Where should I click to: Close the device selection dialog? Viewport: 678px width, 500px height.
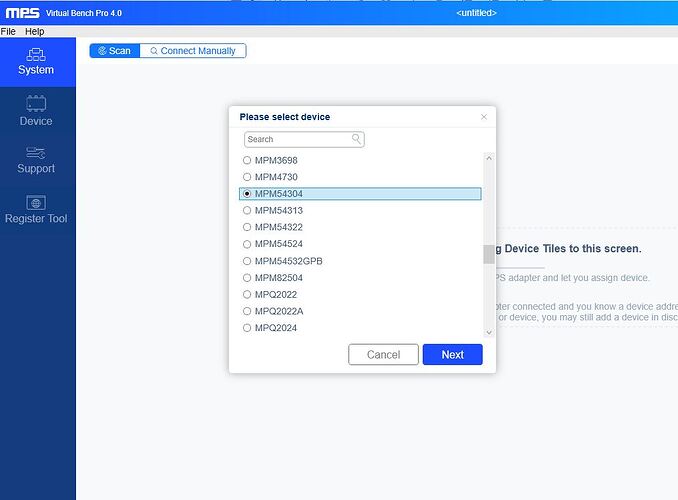click(484, 117)
